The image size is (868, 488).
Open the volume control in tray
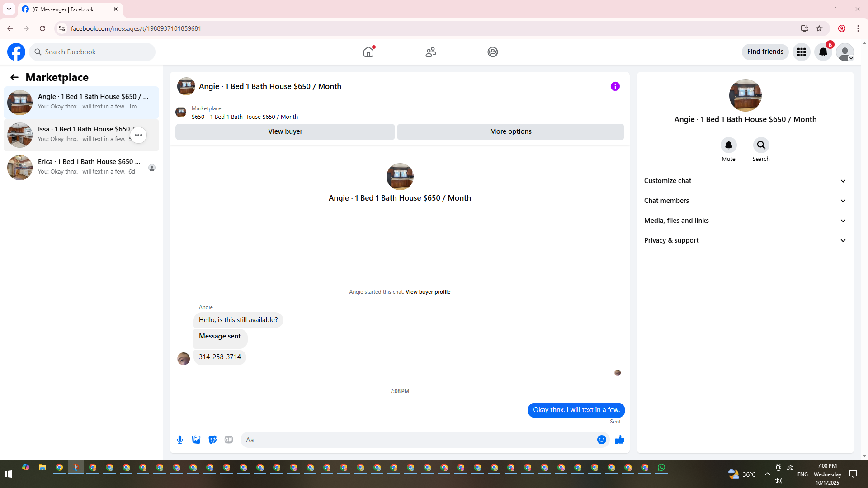click(x=778, y=481)
